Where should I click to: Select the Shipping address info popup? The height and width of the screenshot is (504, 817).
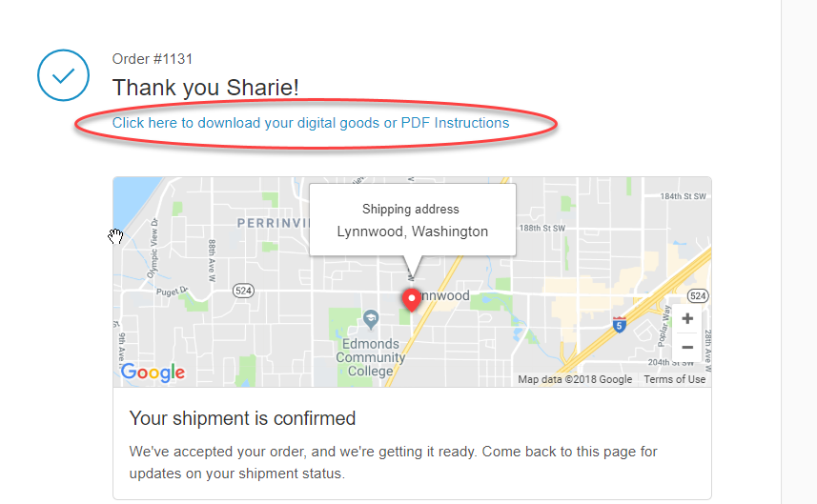click(x=413, y=220)
